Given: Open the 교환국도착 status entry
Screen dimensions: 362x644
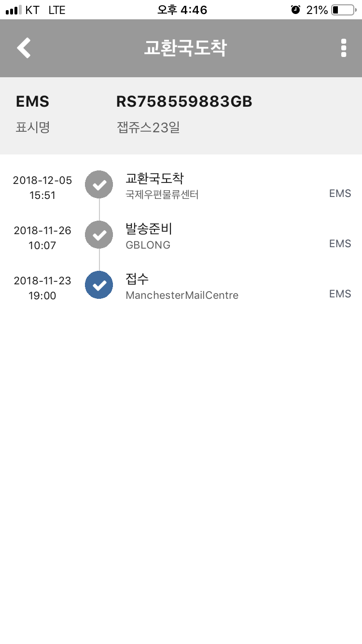Looking at the screenshot, I should point(154,178).
